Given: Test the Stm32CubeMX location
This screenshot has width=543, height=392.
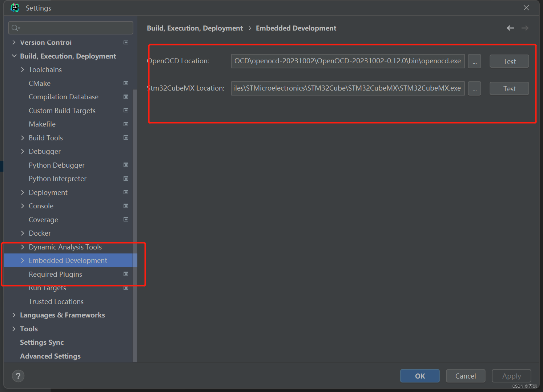Looking at the screenshot, I should 509,88.
